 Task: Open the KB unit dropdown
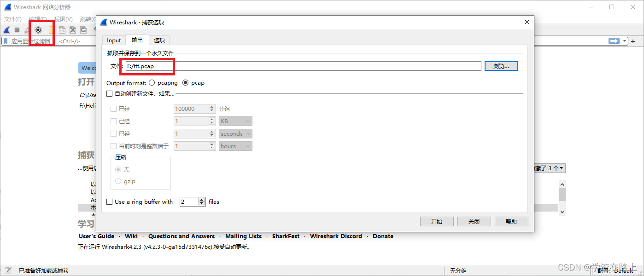click(x=235, y=121)
